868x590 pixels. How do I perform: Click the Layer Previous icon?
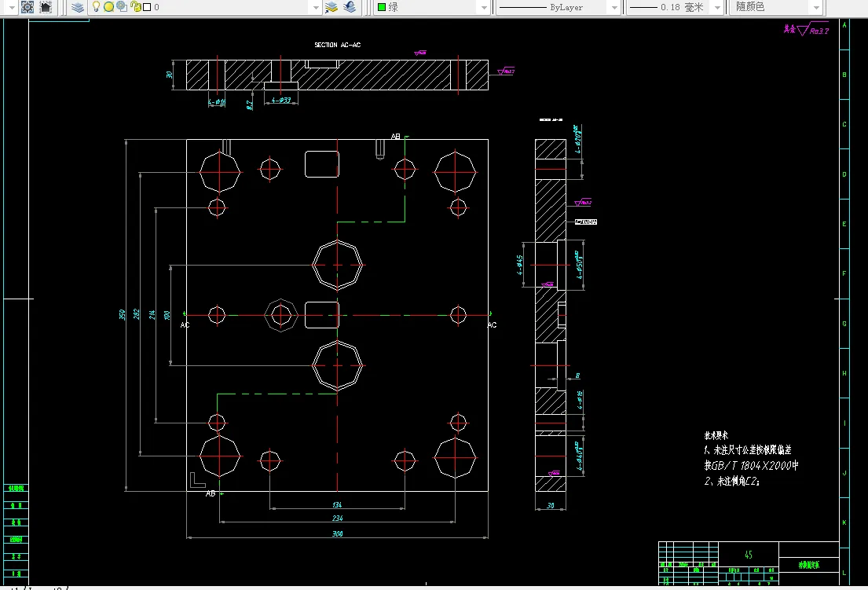pyautogui.click(x=350, y=7)
